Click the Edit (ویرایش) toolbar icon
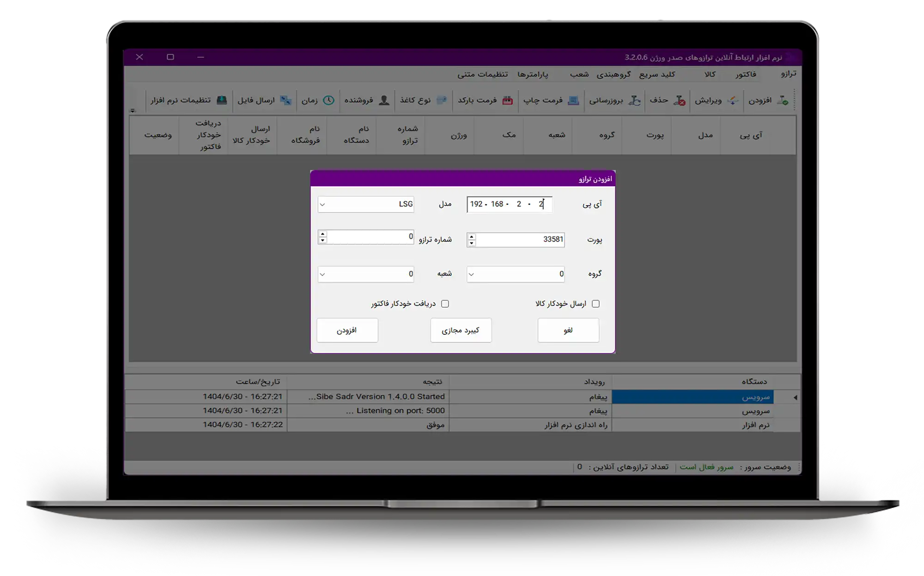The height and width of the screenshot is (576, 924). click(x=733, y=100)
